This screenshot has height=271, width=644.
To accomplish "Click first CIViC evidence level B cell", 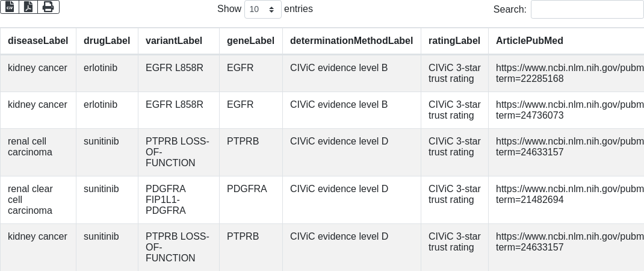I will click(339, 68).
